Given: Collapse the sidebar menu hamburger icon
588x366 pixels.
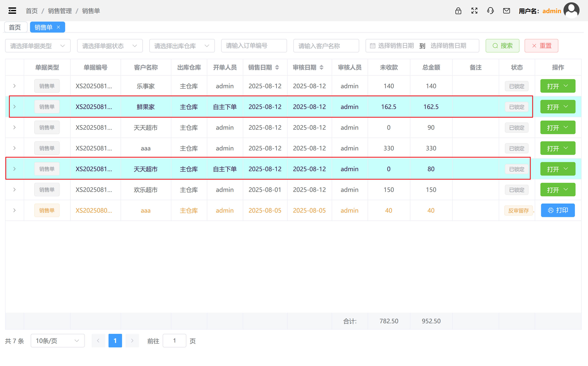Looking at the screenshot, I should click(x=12, y=11).
